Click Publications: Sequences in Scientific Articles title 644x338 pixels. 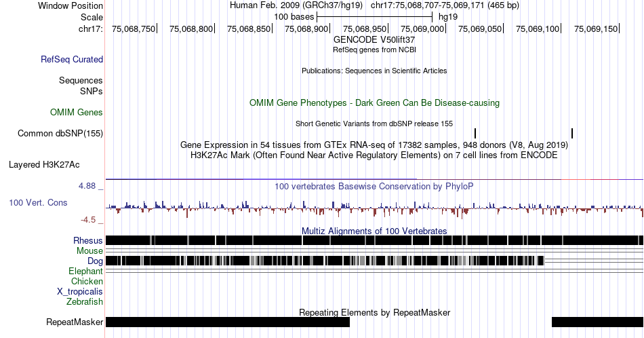[374, 71]
